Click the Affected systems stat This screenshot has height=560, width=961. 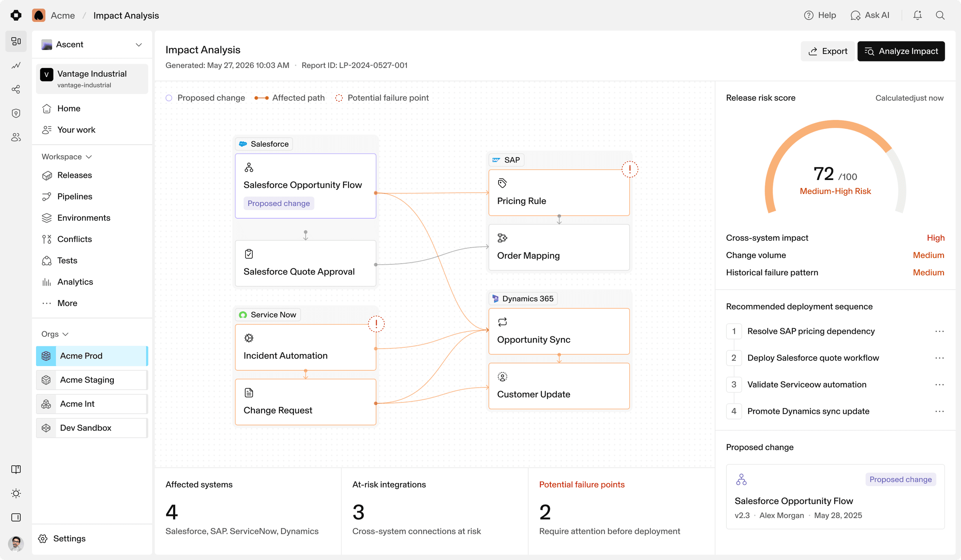[248, 511]
